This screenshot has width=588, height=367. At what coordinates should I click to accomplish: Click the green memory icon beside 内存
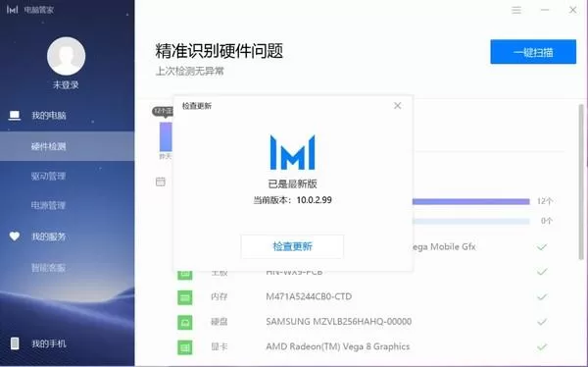point(185,297)
